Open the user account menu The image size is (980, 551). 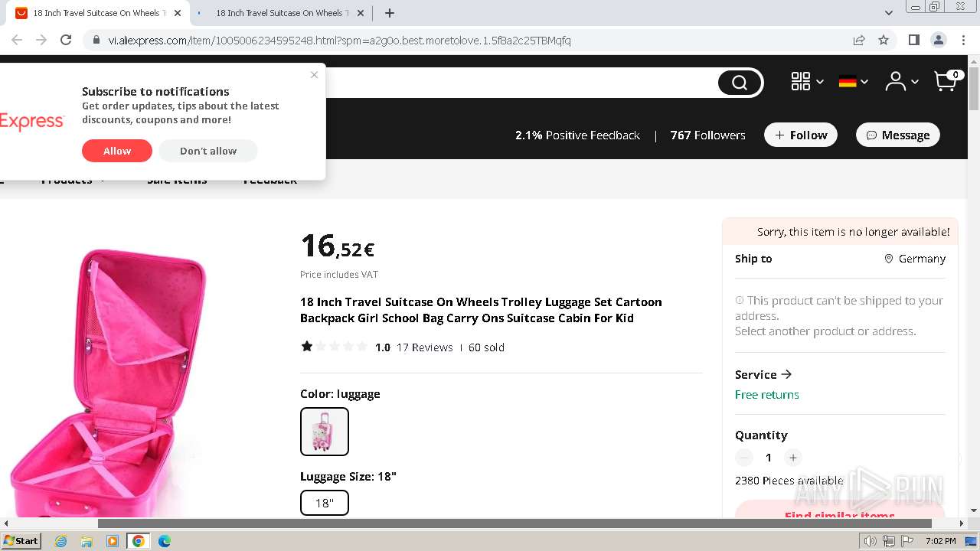coord(901,81)
